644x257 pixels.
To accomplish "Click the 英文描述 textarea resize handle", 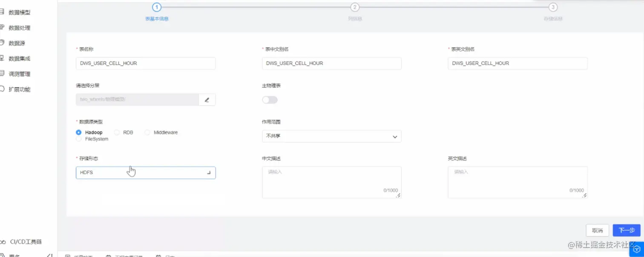I will click(x=585, y=196).
